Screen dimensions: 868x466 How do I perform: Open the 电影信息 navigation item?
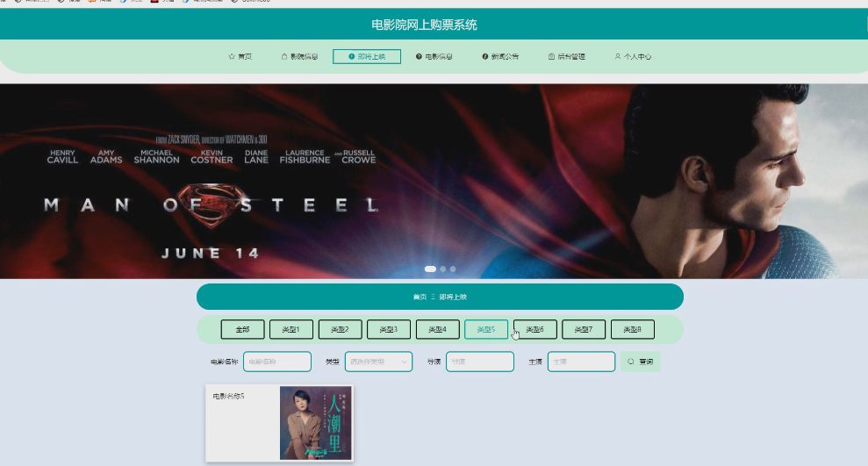pos(434,56)
